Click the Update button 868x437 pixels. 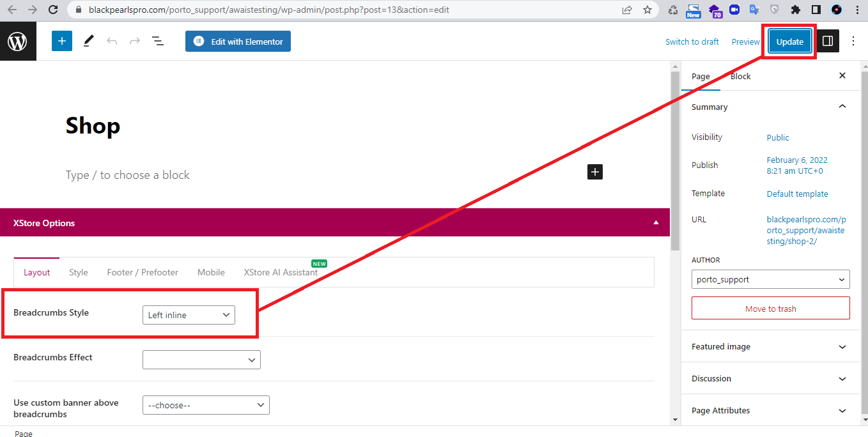point(790,42)
